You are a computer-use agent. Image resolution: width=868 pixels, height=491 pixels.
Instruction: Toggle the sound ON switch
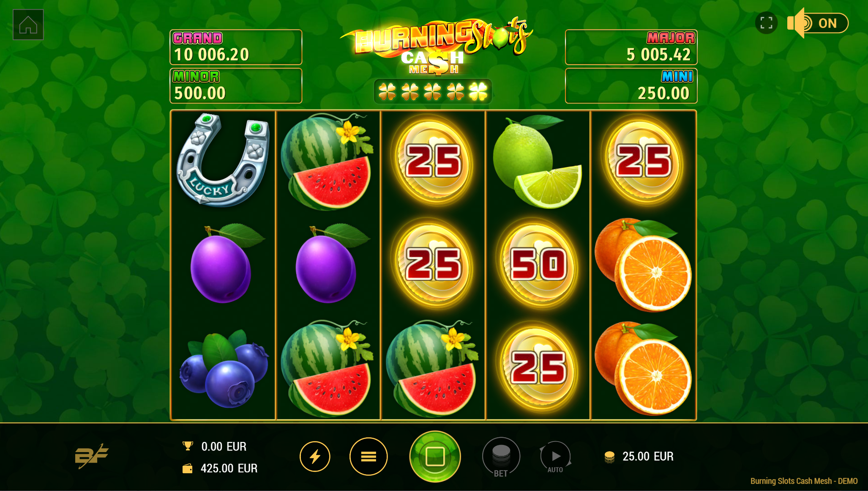pos(818,23)
